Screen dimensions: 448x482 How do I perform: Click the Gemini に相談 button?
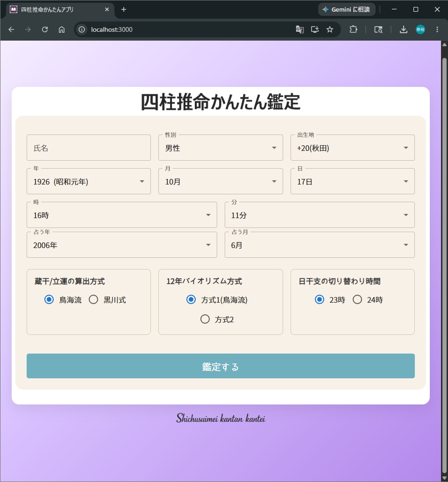pyautogui.click(x=347, y=9)
